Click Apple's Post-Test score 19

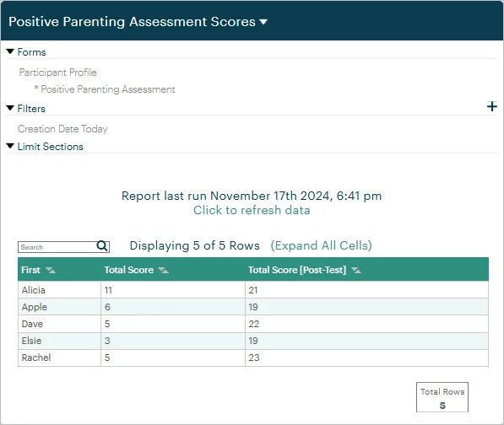(x=366, y=307)
